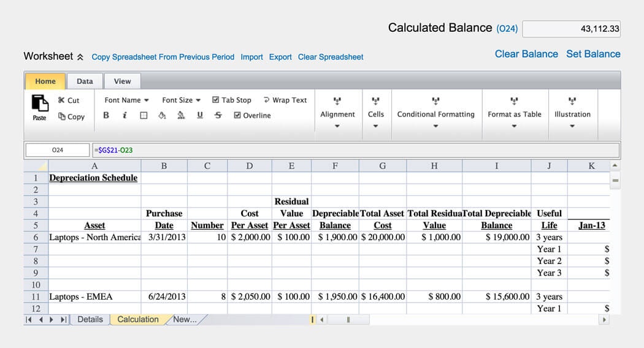Select column D header
644x348 pixels.
click(250, 166)
